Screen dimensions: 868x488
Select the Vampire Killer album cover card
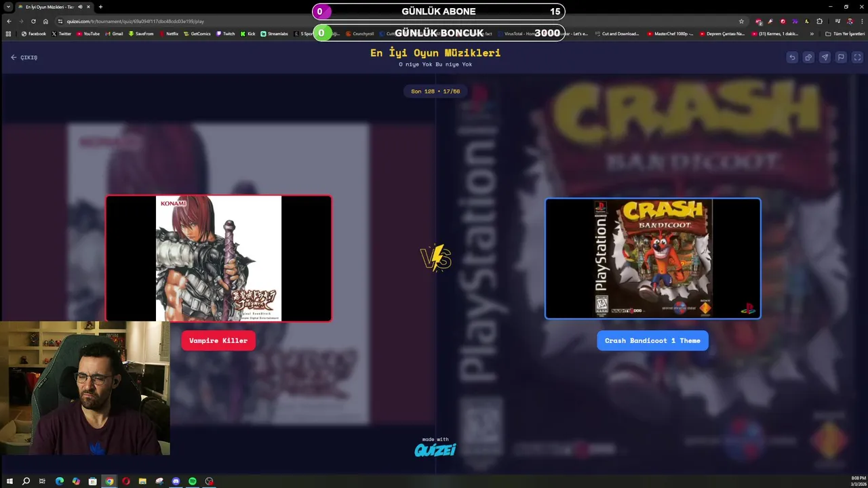click(218, 258)
